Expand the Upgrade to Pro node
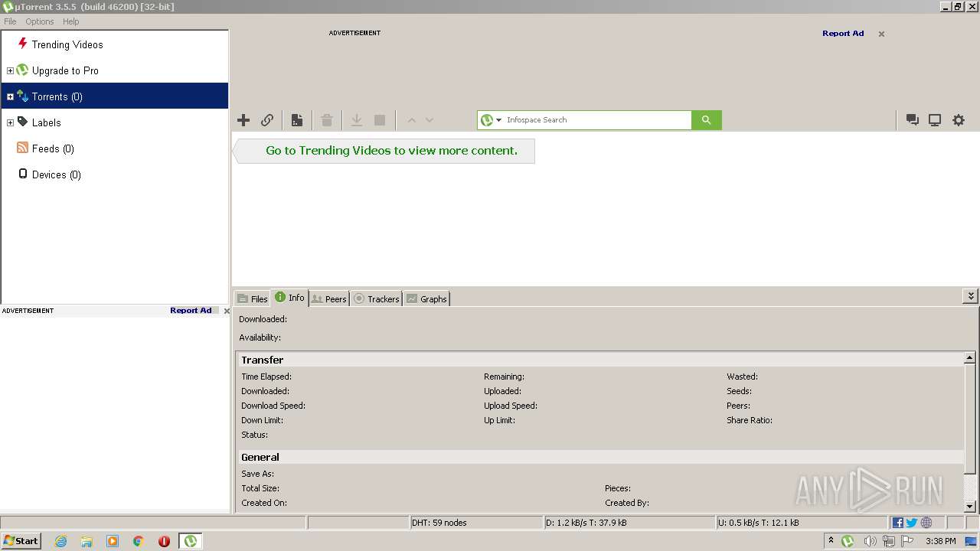Image resolution: width=980 pixels, height=551 pixels. pyautogui.click(x=10, y=70)
